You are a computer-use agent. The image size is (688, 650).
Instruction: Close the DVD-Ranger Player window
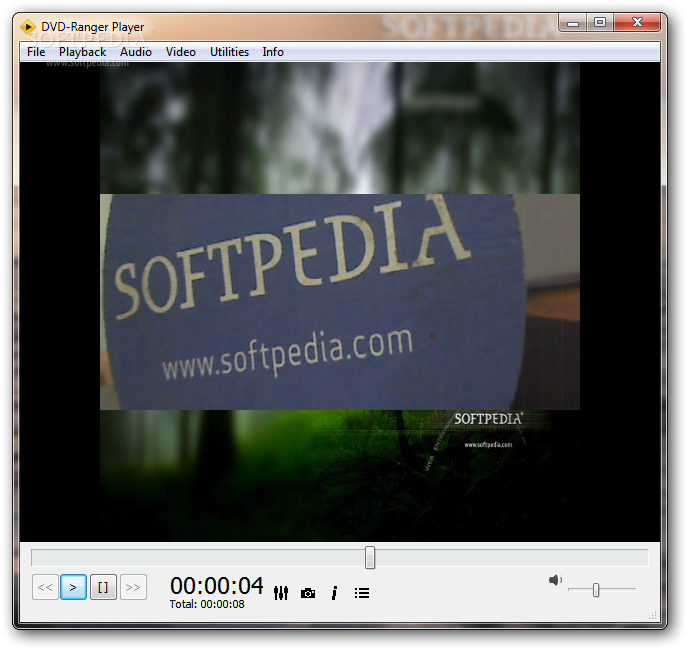click(x=637, y=22)
